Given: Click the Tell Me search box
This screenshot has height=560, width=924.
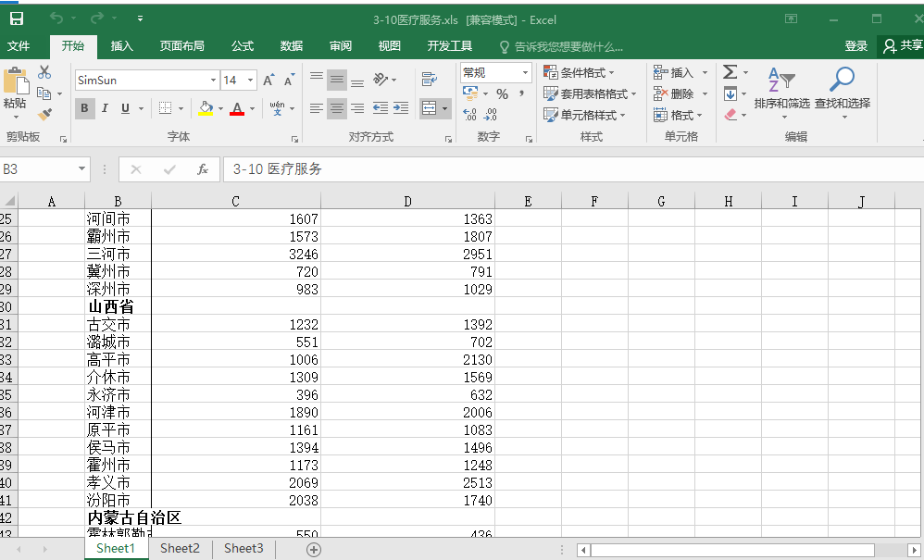Looking at the screenshot, I should pyautogui.click(x=561, y=46).
